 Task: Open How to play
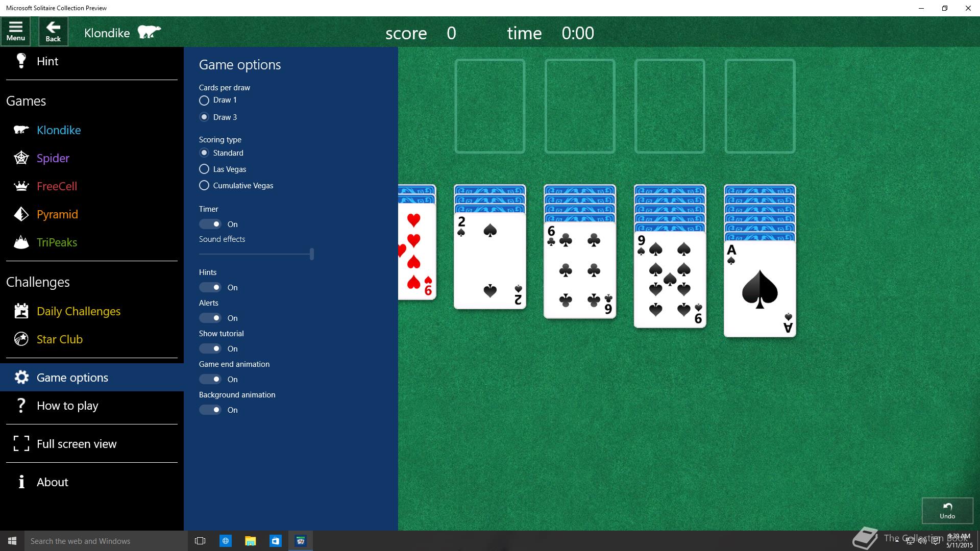point(92,406)
